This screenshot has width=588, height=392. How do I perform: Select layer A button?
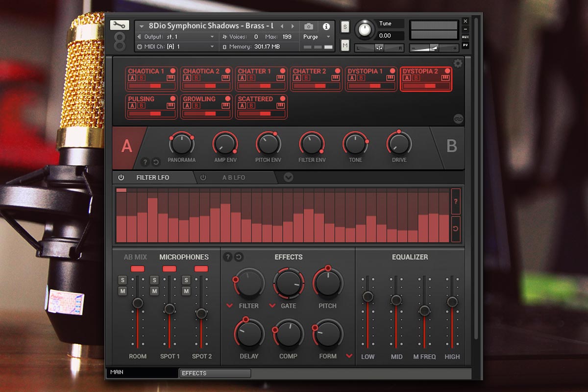[x=127, y=147]
